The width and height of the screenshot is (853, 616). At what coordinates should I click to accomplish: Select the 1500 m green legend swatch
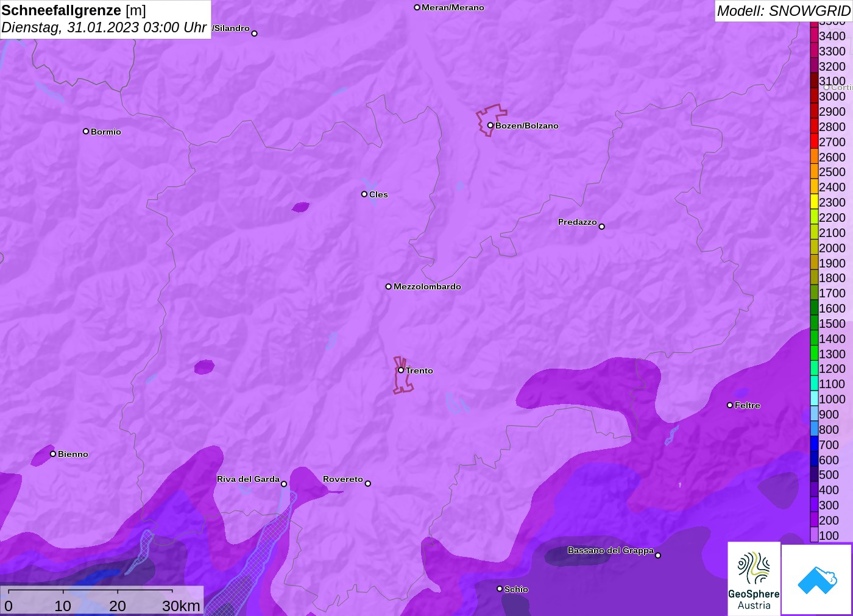coord(814,324)
